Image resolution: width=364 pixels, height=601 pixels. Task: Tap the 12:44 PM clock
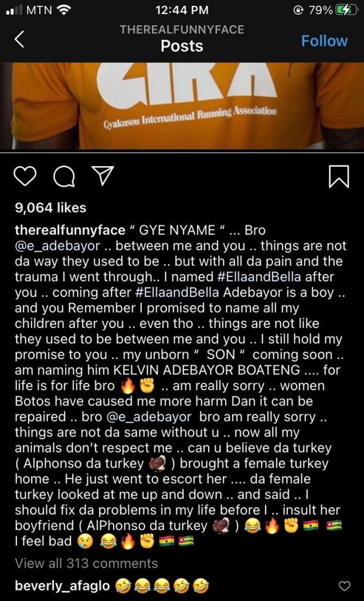click(182, 10)
